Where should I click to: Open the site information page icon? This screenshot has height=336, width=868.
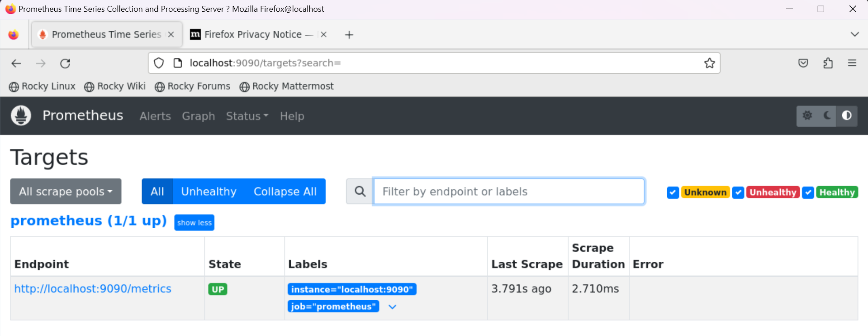pyautogui.click(x=178, y=63)
